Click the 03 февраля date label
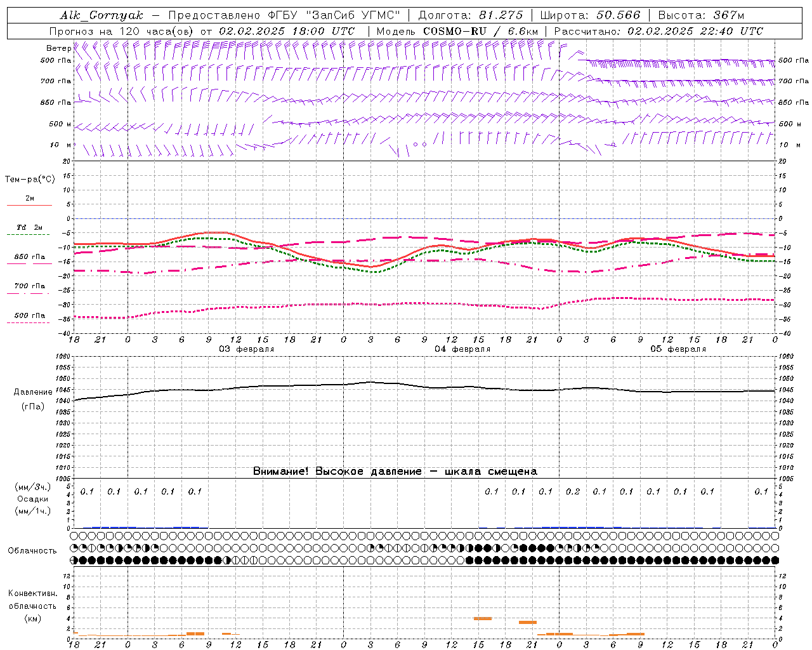The height and width of the screenshot is (650, 812). [247, 349]
